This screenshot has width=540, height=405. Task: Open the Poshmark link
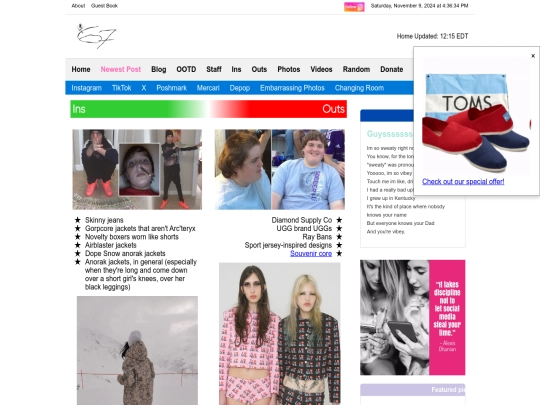(x=171, y=88)
